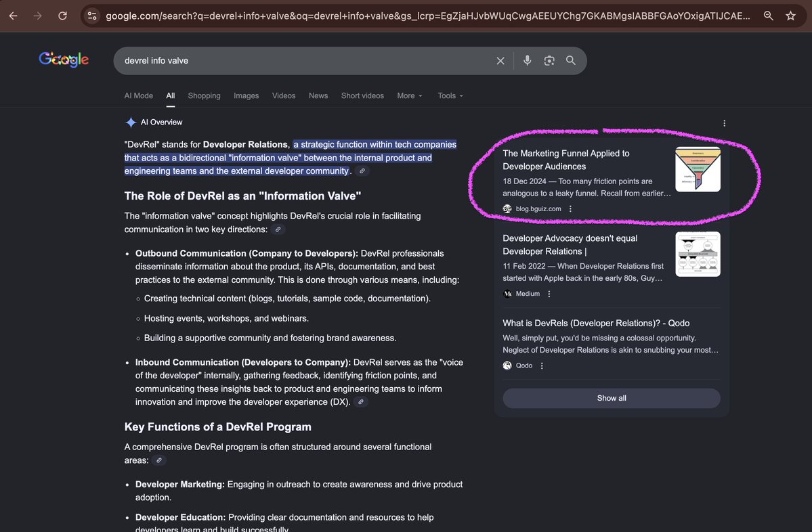Click the 'Developer Marketing:' bullet text

[179, 485]
